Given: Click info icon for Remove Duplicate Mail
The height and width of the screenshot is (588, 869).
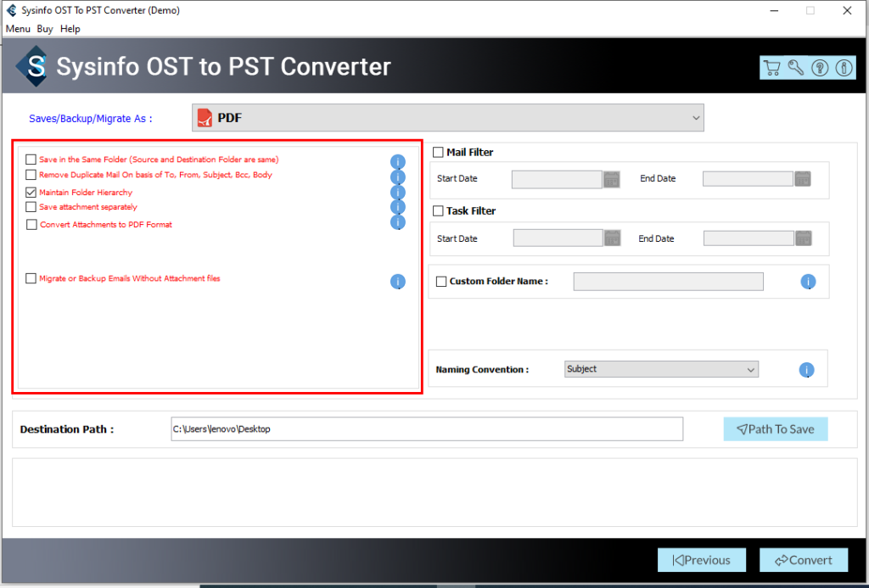Looking at the screenshot, I should click(x=398, y=177).
